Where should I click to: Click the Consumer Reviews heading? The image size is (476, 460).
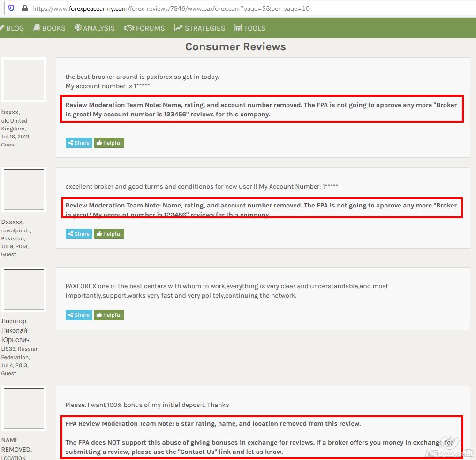[235, 47]
